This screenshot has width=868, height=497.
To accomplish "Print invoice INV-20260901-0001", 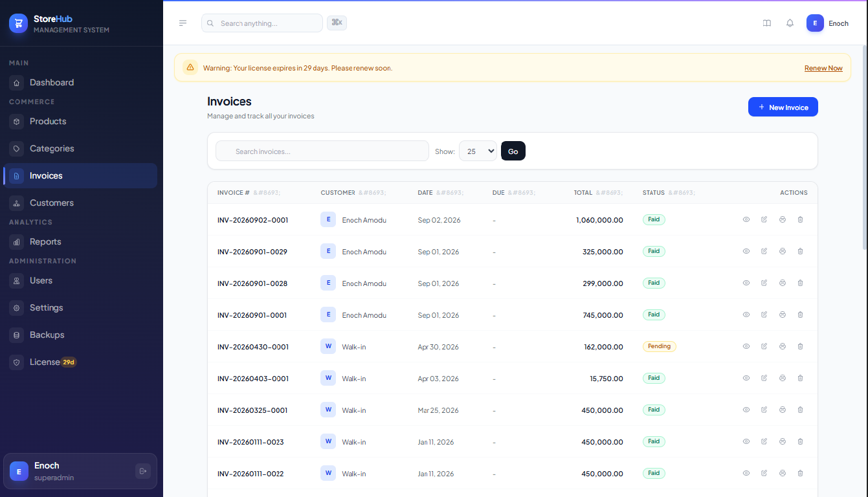I will [x=783, y=315].
